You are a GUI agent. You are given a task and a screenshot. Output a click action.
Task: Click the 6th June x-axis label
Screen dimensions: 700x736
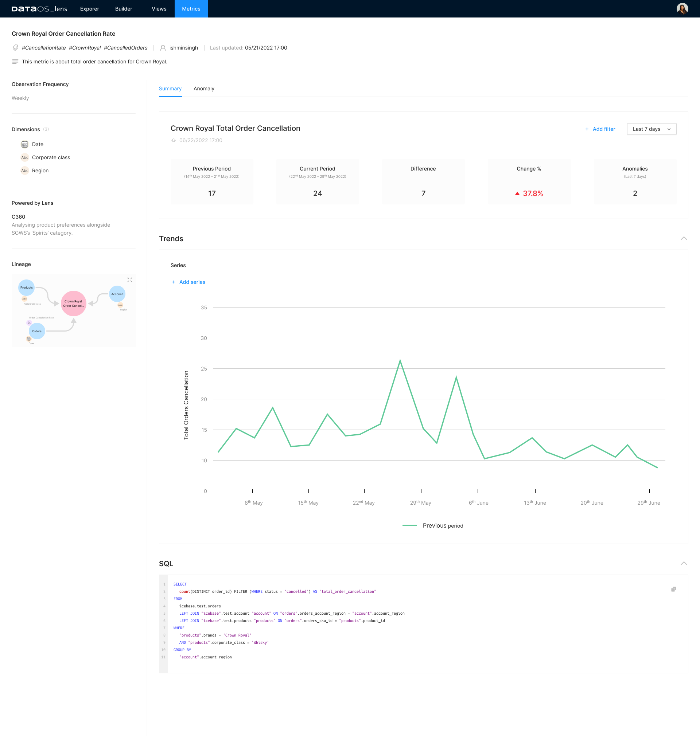point(478,502)
